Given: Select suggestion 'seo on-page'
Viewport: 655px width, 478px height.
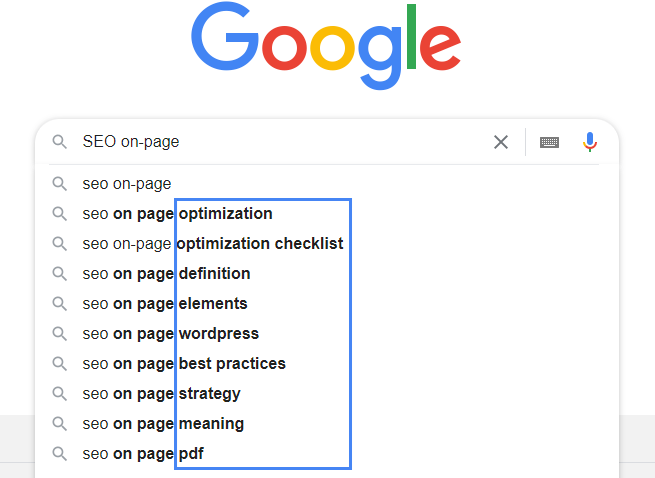Looking at the screenshot, I should coord(127,184).
